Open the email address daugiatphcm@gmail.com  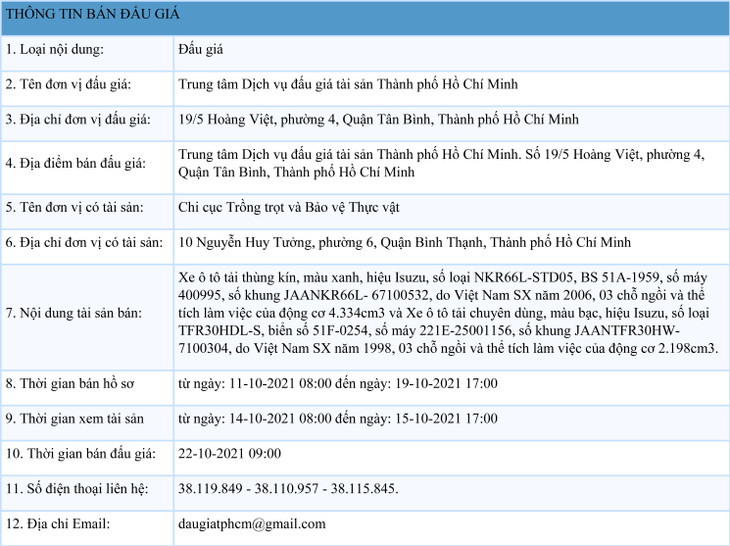(x=251, y=523)
